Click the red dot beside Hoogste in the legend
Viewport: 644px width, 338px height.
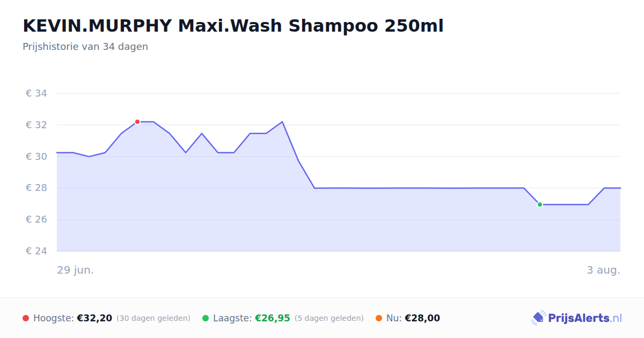click(26, 318)
